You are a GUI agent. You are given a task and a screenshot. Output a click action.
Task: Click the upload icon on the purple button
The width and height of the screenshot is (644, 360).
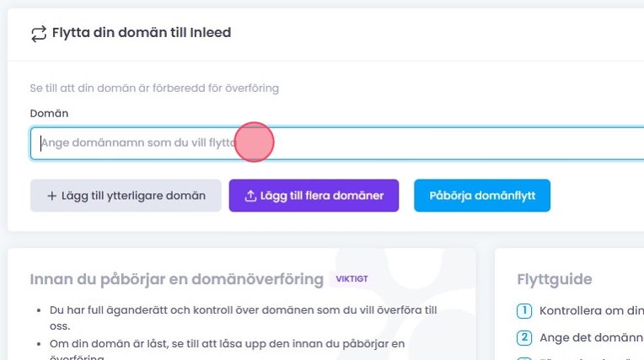[250, 196]
